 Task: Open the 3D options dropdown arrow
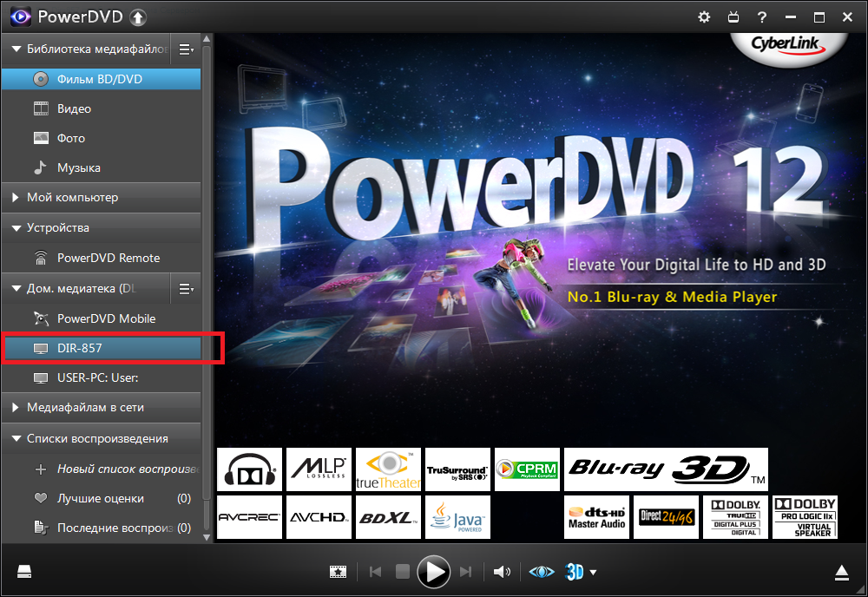594,572
